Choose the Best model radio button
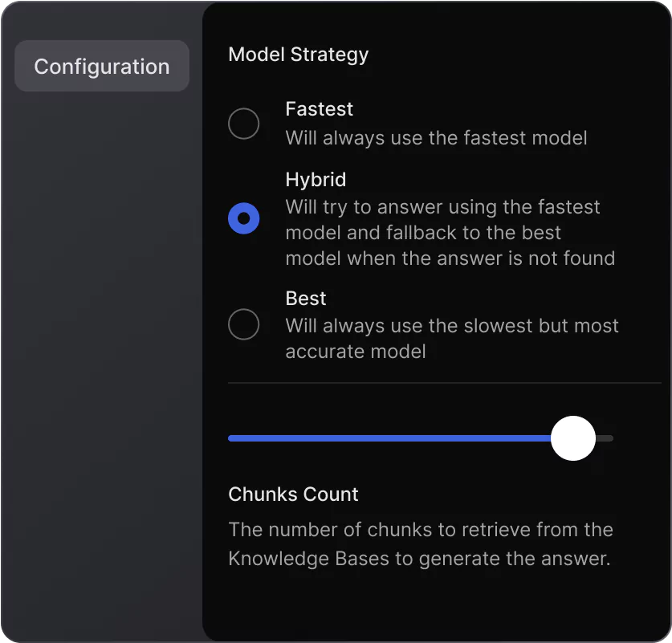 coord(243,325)
